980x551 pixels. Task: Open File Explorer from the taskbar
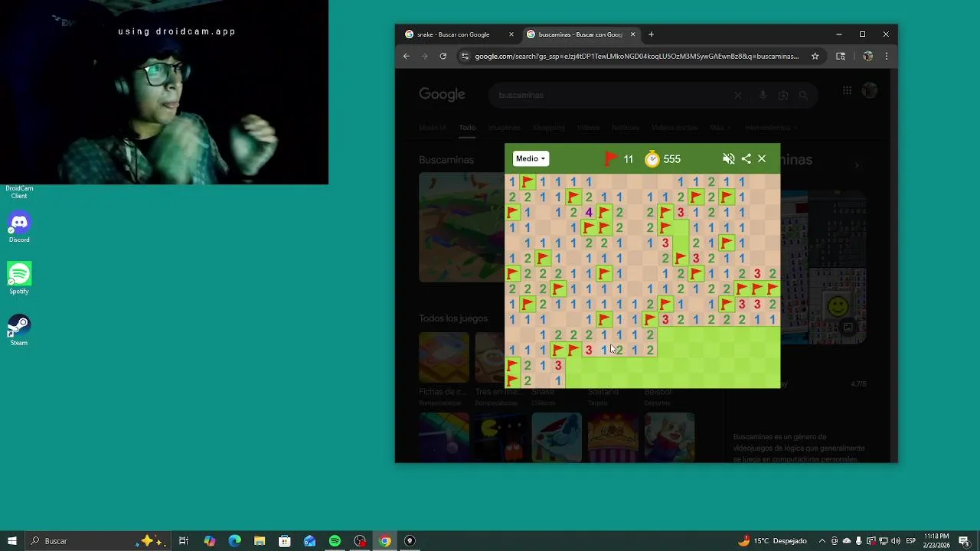click(260, 541)
